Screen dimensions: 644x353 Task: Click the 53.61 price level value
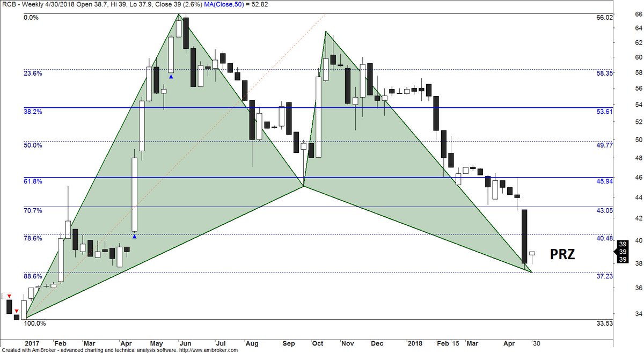coord(604,112)
